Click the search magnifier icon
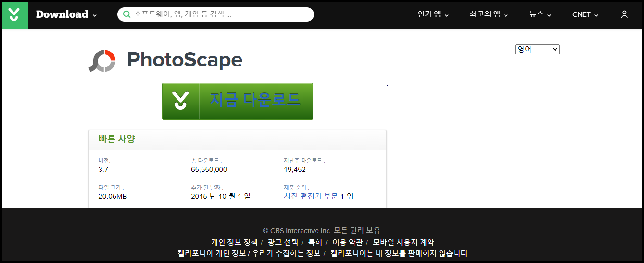This screenshot has width=644, height=263. [x=127, y=14]
